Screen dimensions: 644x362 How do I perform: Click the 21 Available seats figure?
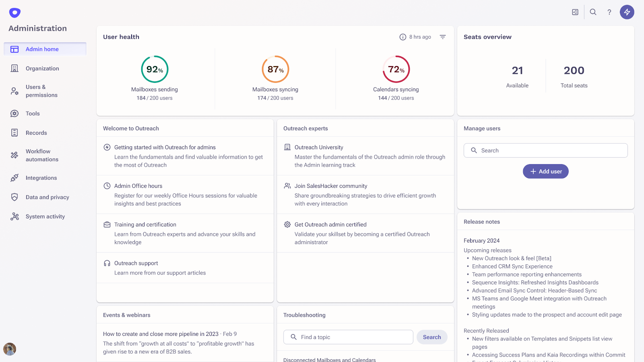[x=517, y=71]
